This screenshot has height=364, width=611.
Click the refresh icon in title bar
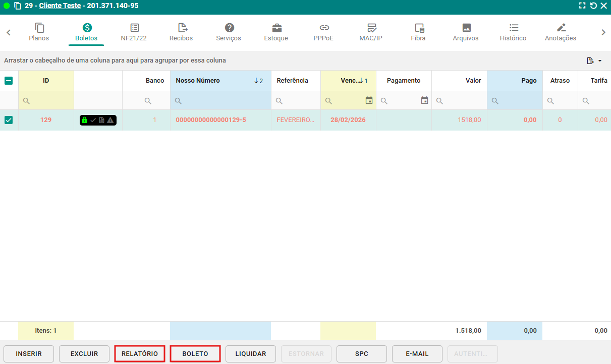[593, 6]
